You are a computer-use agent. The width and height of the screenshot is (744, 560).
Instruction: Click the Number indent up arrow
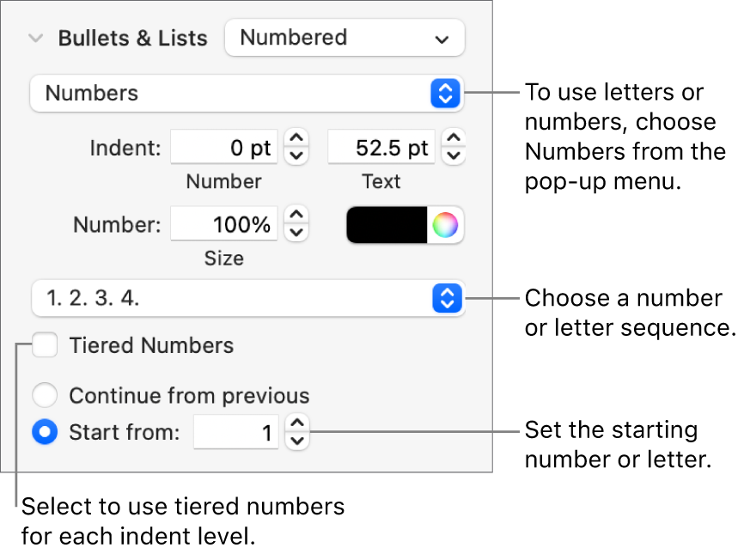(x=296, y=138)
